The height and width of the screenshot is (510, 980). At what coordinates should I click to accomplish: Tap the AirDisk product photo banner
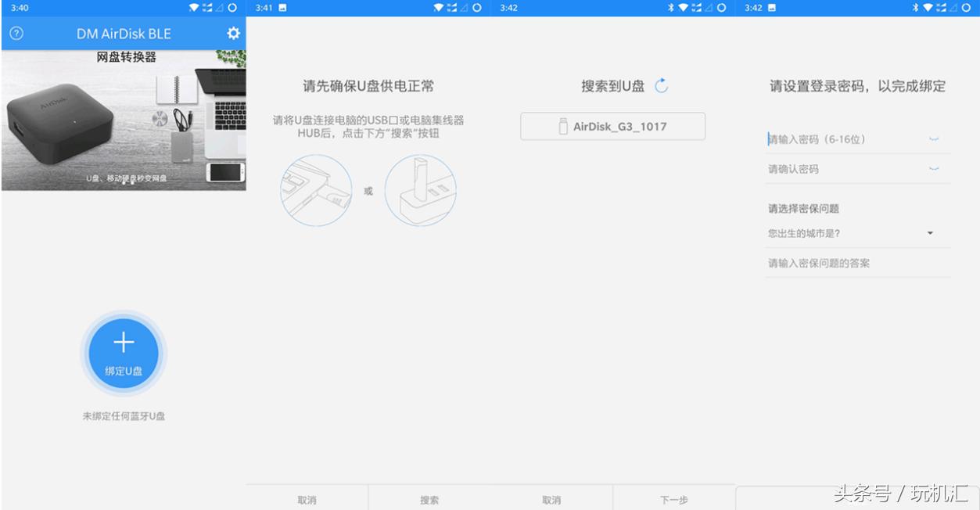[123, 121]
